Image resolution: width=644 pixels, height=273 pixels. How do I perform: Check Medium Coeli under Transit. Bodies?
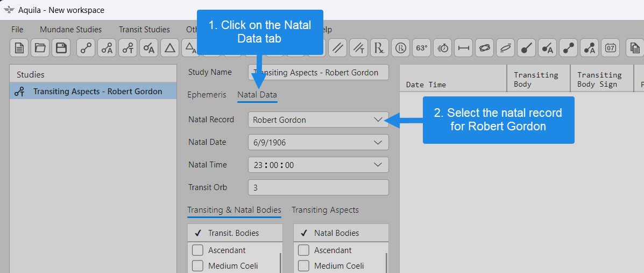tap(197, 266)
